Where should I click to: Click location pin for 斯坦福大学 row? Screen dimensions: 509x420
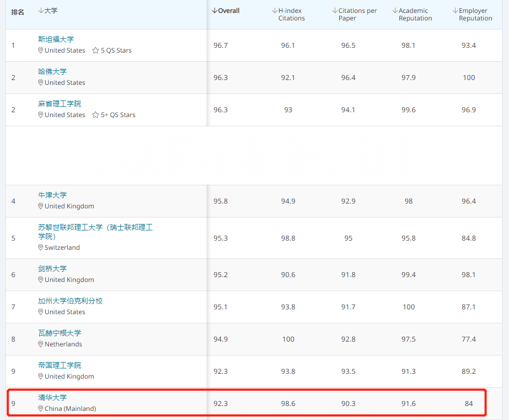[40, 50]
